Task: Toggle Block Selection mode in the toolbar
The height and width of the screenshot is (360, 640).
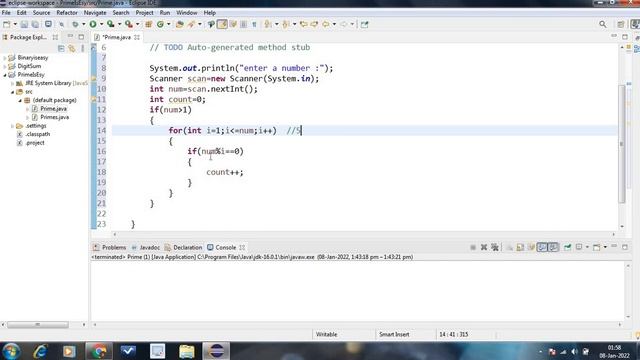Action: point(244,24)
